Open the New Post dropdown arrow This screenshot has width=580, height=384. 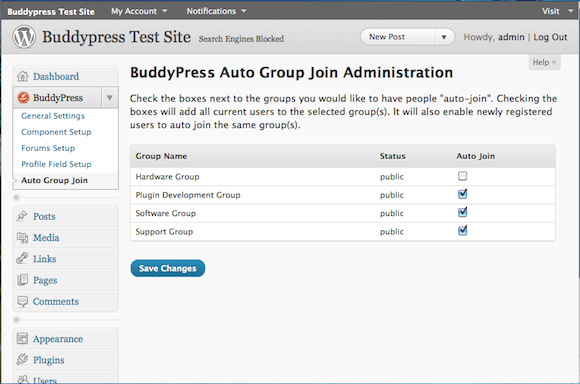444,37
